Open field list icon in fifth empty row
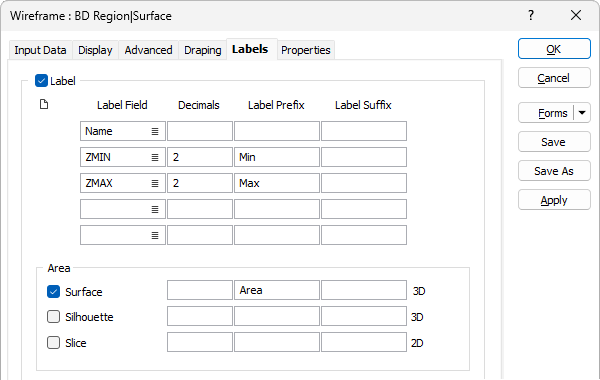The height and width of the screenshot is (380, 600). pos(155,235)
